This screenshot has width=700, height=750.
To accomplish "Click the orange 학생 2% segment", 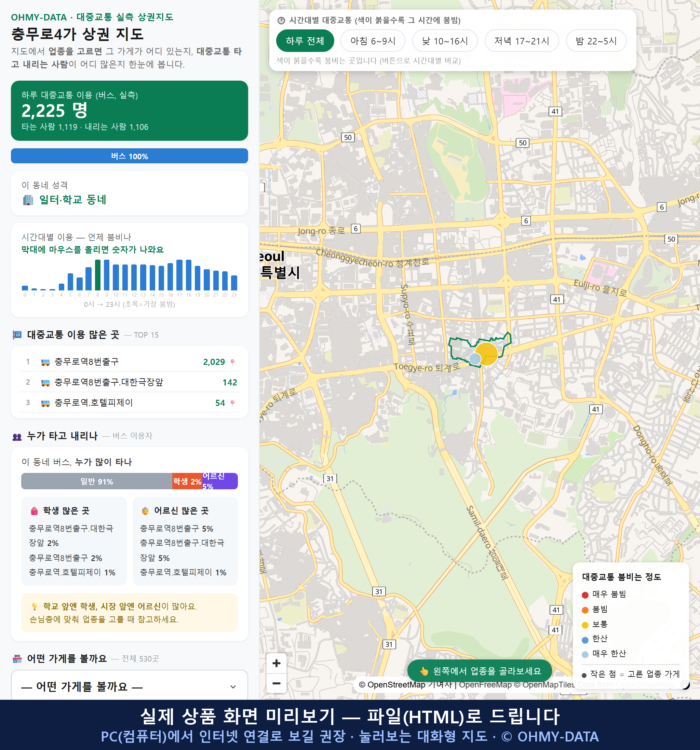I will click(x=187, y=481).
